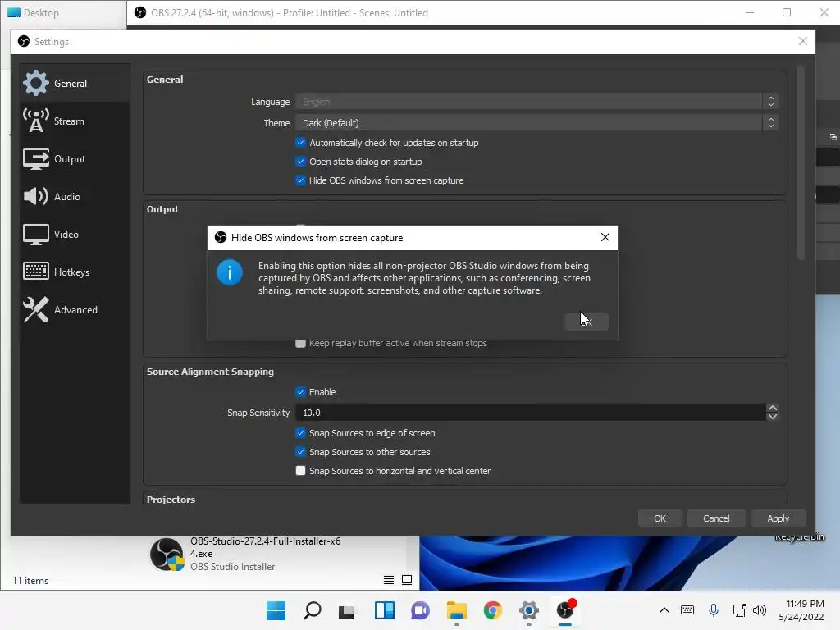The image size is (840, 630).
Task: Open Output settings monitor-arrow icon
Action: (x=36, y=159)
